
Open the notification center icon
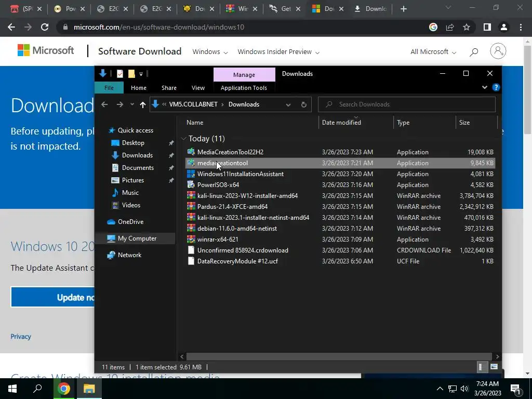[516, 389]
